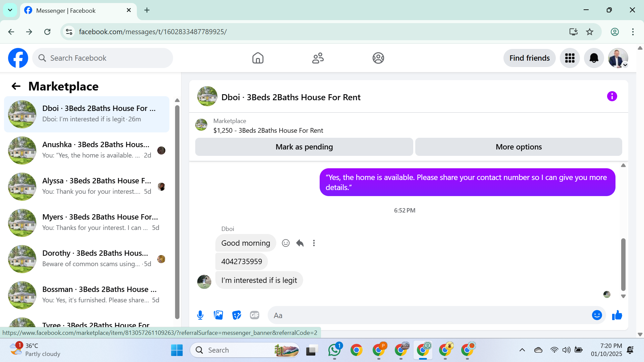This screenshot has width=644, height=362.
Task: Click the Mark as pending button
Action: point(304,147)
